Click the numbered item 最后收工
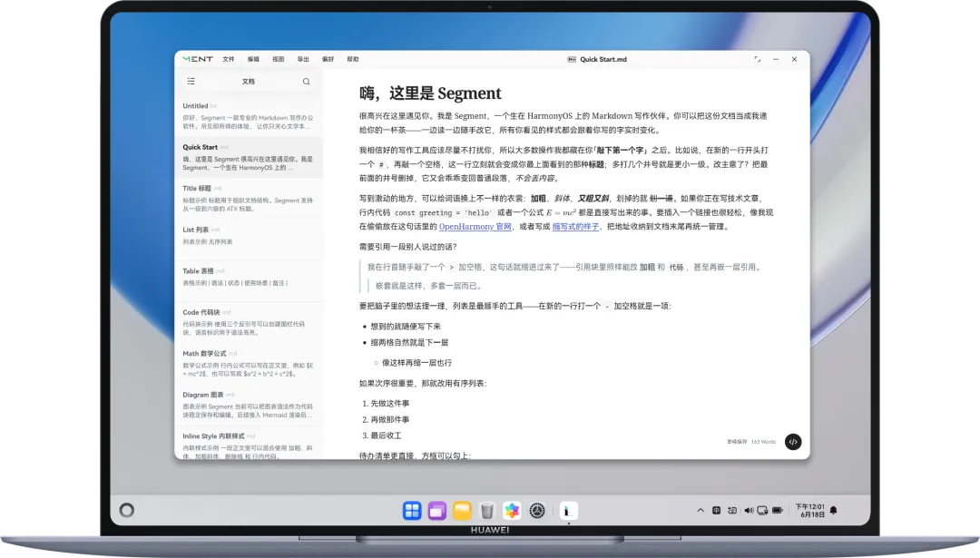This screenshot has height=558, width=980. 387,436
